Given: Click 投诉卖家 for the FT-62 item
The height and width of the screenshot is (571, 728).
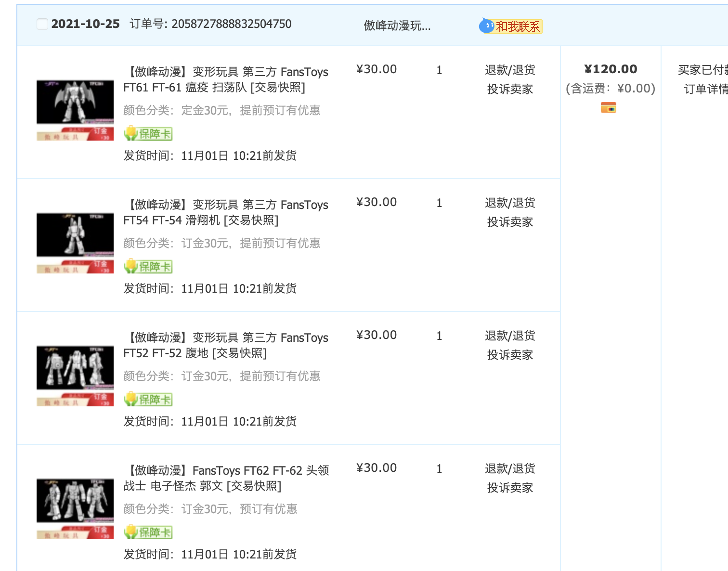Looking at the screenshot, I should pos(510,488).
